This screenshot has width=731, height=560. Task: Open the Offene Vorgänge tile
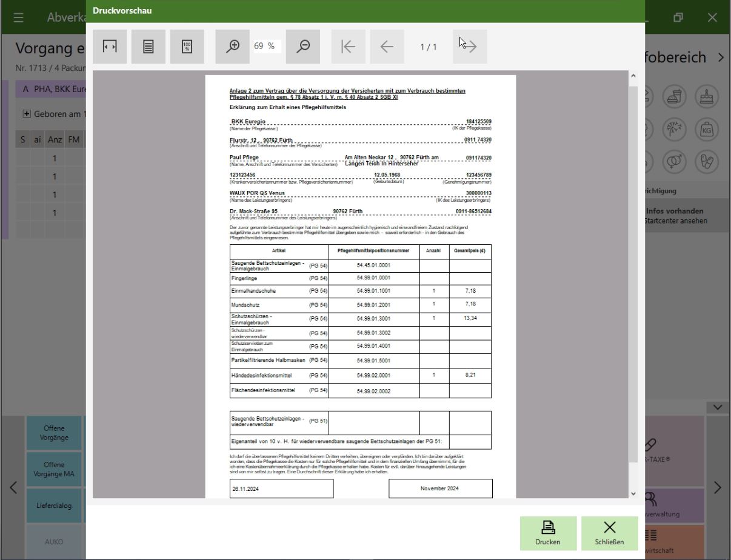pos(54,433)
